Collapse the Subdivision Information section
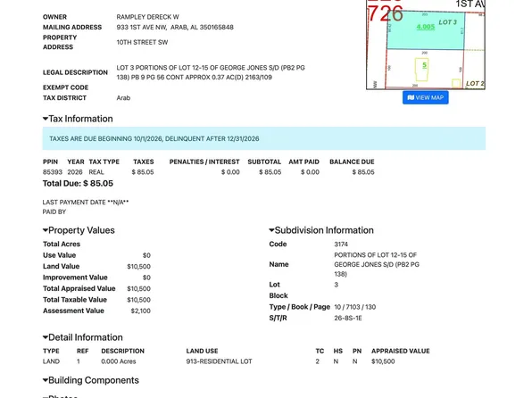 [321, 230]
